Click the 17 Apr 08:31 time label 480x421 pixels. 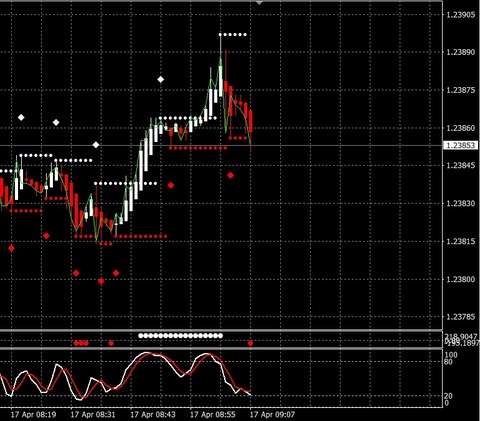point(93,415)
